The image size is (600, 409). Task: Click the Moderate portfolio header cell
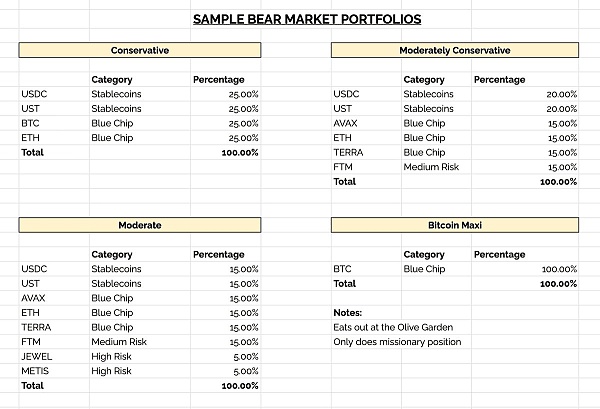[139, 225]
